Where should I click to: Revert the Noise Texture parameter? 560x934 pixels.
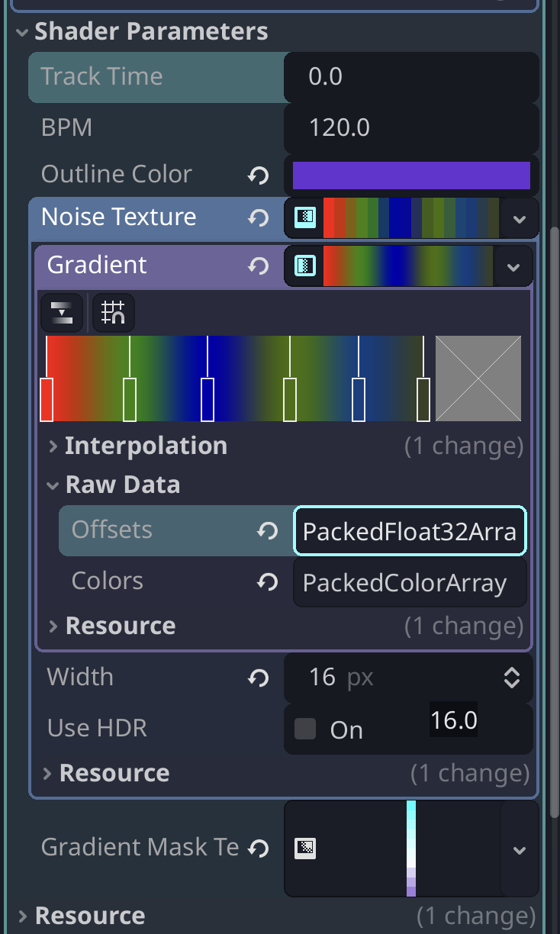pyautogui.click(x=258, y=218)
